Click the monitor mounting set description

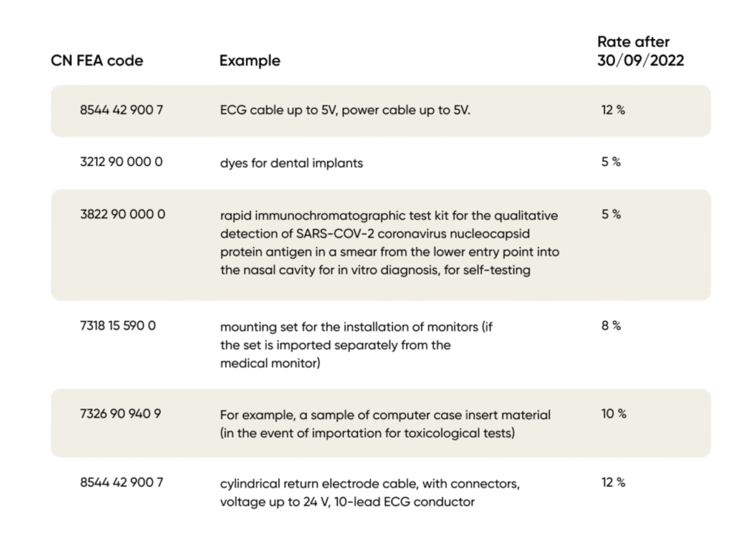point(356,345)
